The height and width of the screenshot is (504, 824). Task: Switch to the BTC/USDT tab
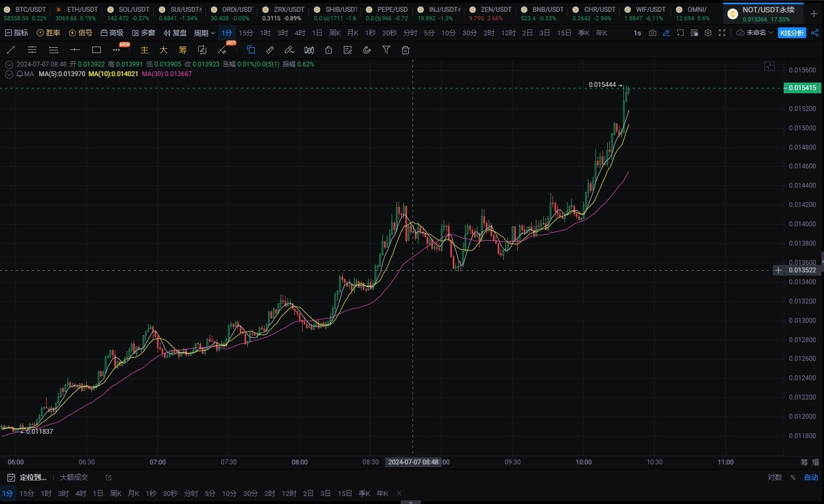(x=26, y=13)
